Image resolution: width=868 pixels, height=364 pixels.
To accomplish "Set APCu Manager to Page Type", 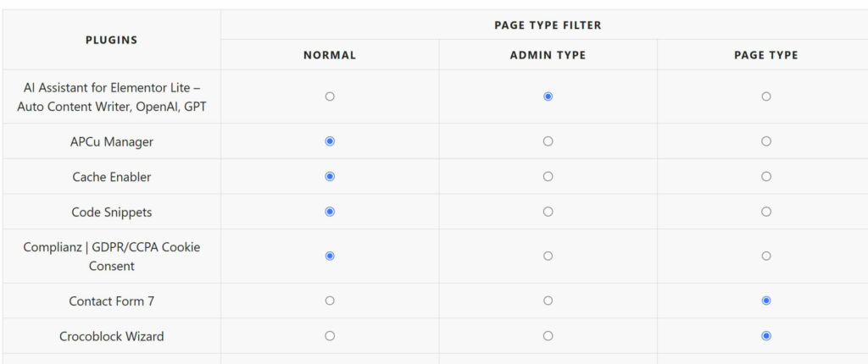I will [x=766, y=141].
